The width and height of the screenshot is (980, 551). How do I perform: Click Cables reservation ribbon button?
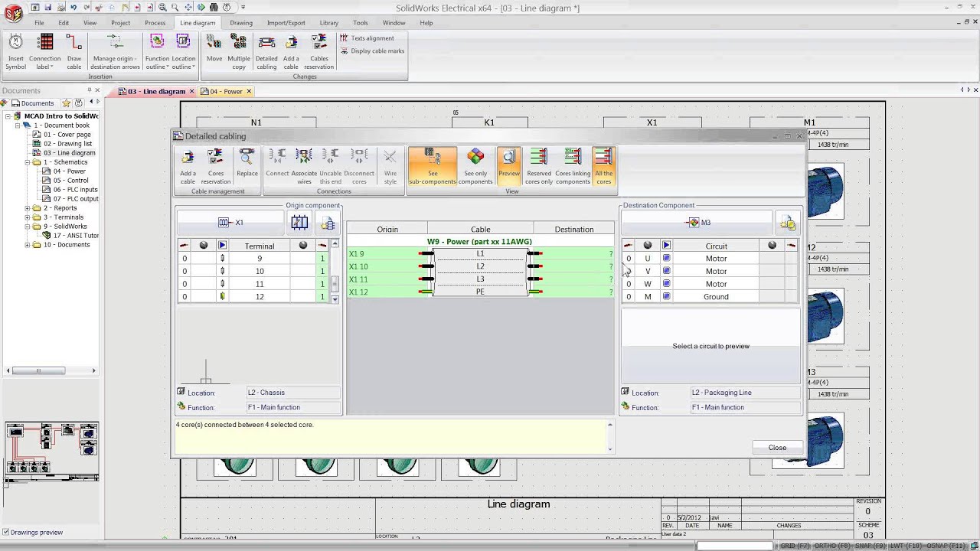[x=318, y=52]
